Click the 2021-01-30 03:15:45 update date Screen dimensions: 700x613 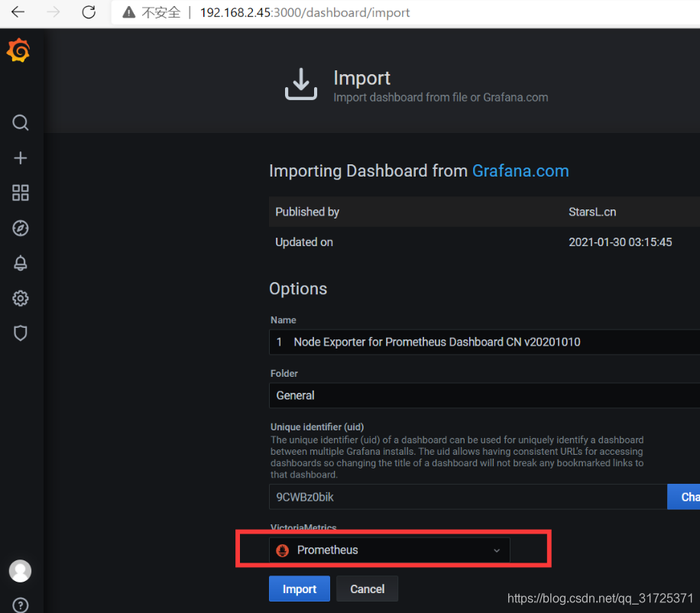[x=620, y=242]
